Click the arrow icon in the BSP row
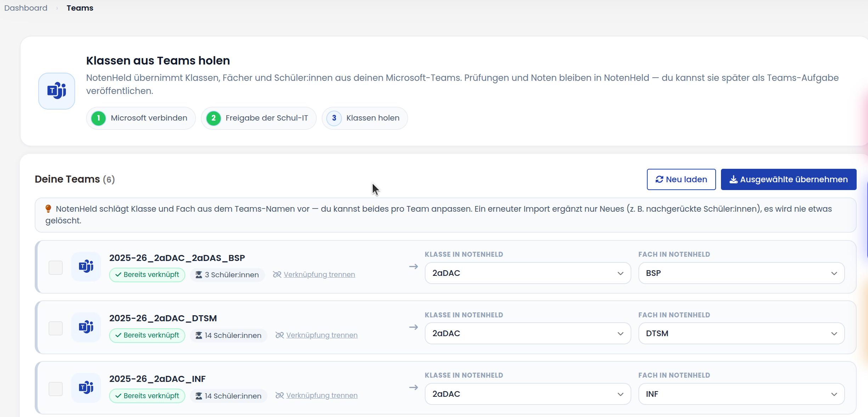This screenshot has height=417, width=868. tap(413, 266)
